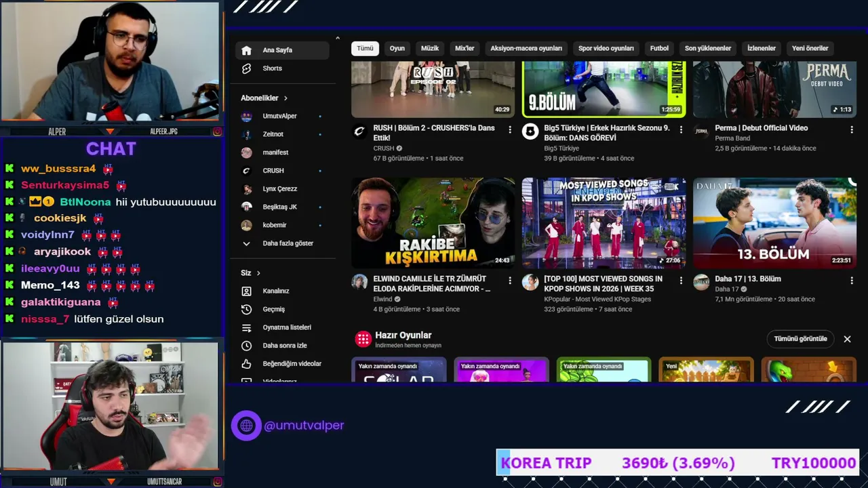This screenshot has height=488, width=868.
Task: Click the Daha sonra izle clock icon
Action: pos(247,346)
